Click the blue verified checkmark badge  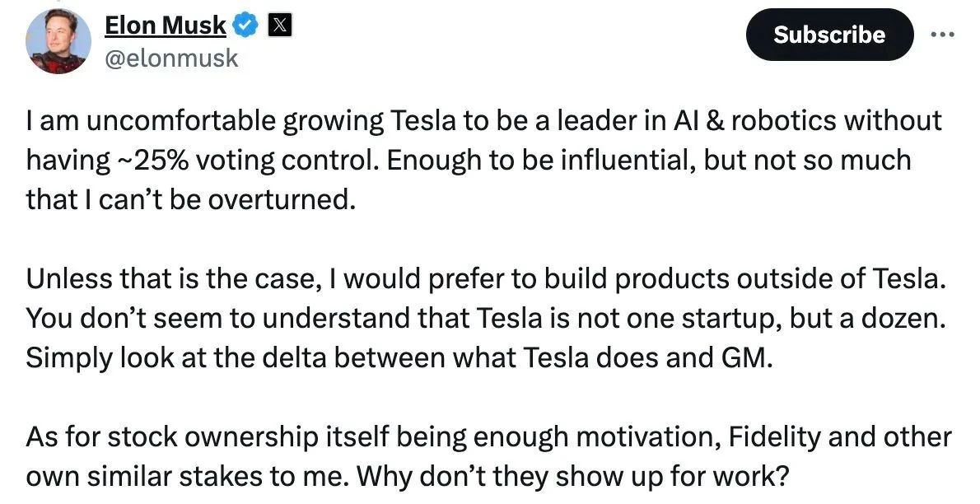point(245,25)
